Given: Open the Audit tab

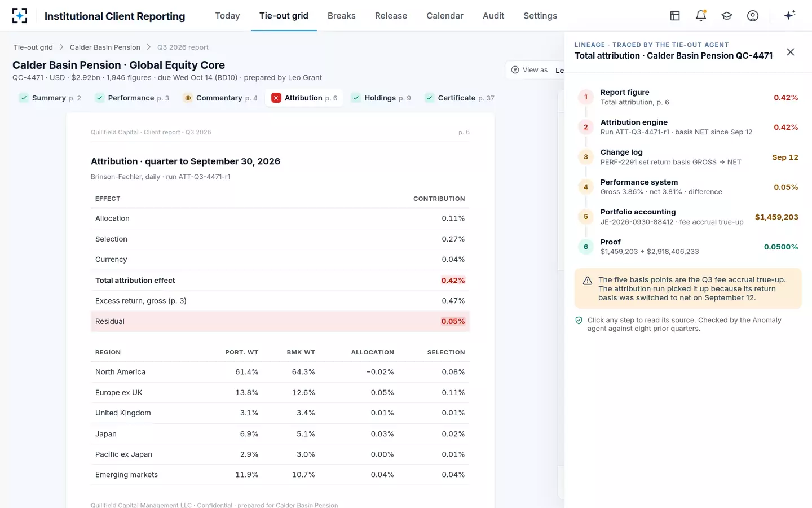Looking at the screenshot, I should (x=493, y=16).
